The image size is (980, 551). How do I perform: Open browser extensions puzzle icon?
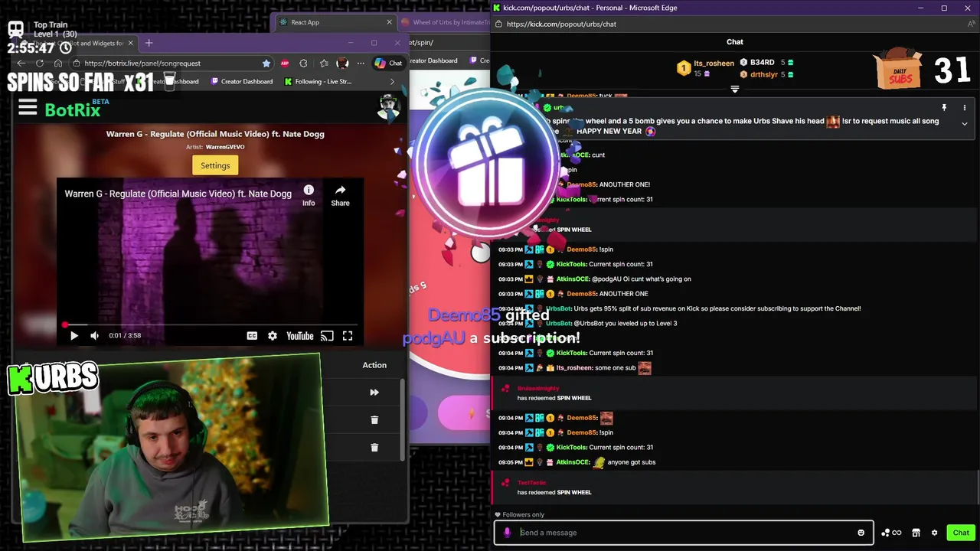pos(303,64)
